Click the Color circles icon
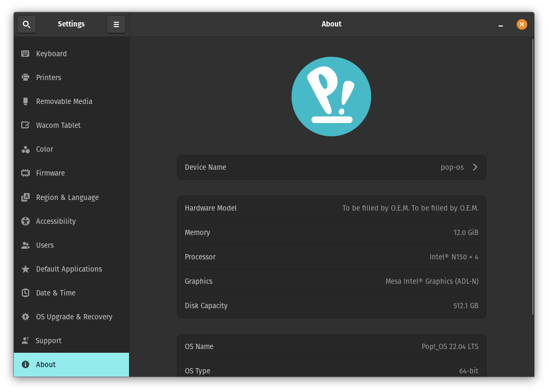This screenshot has height=392, width=548. pyautogui.click(x=25, y=149)
